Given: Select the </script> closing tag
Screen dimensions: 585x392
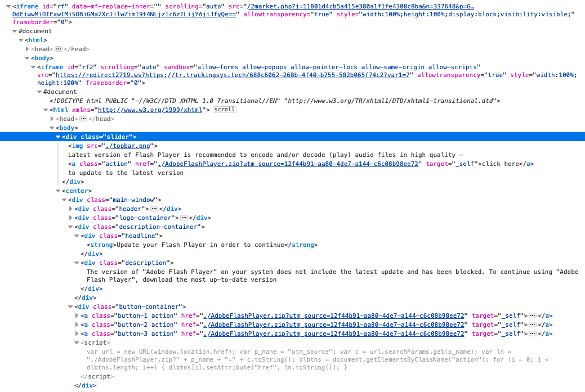Looking at the screenshot, I should click(97, 376).
